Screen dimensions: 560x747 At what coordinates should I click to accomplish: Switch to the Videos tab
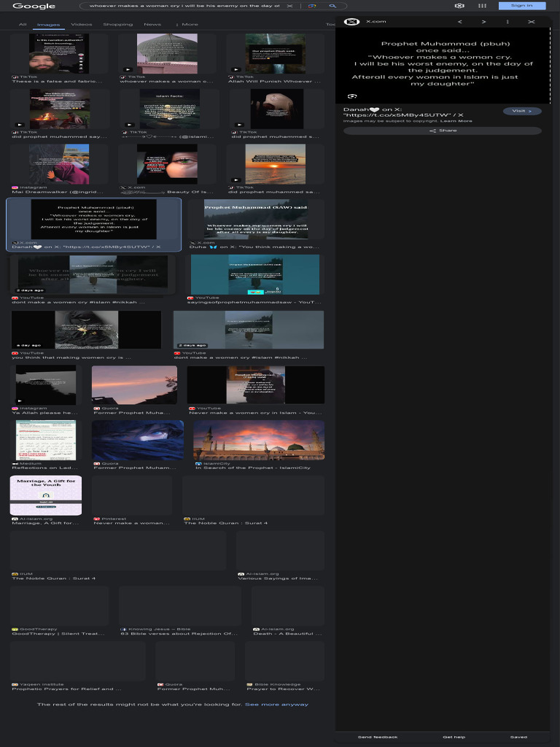click(x=82, y=24)
